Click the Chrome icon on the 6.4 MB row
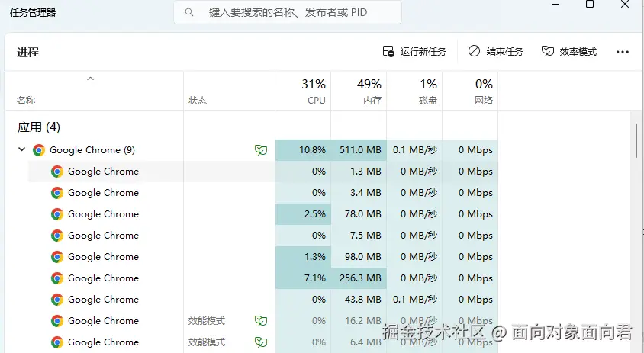The height and width of the screenshot is (353, 644). (x=57, y=342)
